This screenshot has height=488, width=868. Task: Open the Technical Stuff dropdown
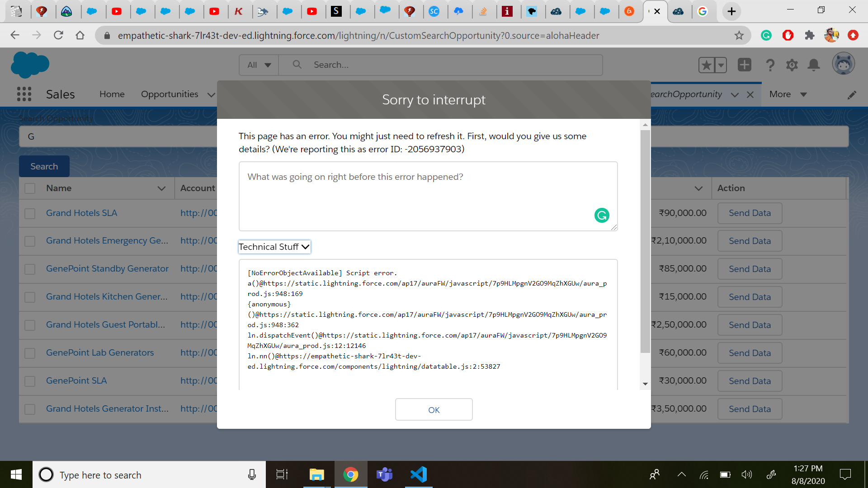pos(274,247)
